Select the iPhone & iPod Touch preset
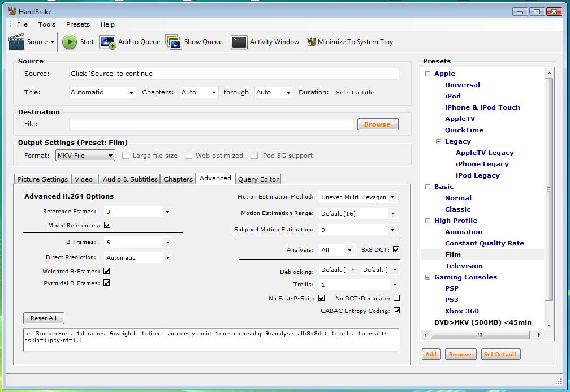 pos(482,107)
